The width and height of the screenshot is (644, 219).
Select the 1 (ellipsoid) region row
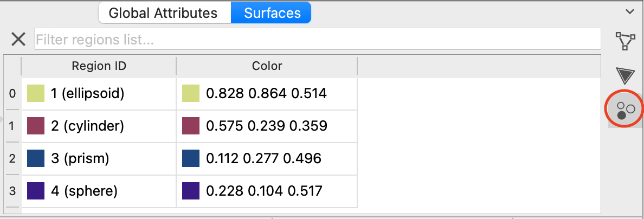coord(88,94)
